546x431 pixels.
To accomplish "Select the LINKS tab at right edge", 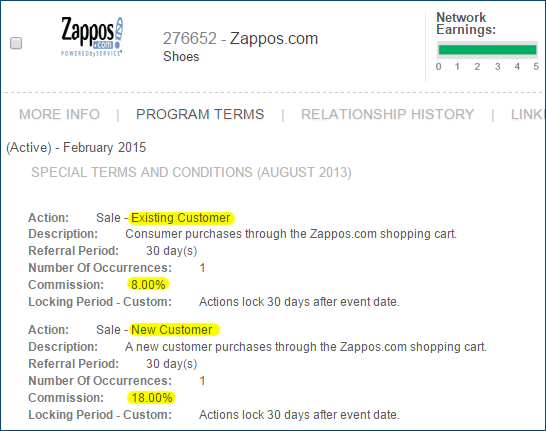I will point(528,114).
